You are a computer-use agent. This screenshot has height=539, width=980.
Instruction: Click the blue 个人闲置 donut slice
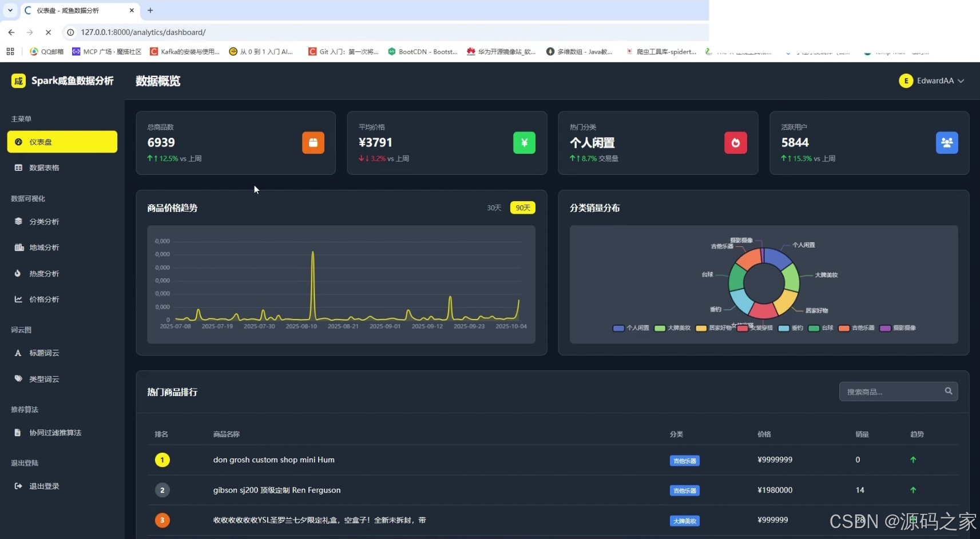tap(778, 258)
